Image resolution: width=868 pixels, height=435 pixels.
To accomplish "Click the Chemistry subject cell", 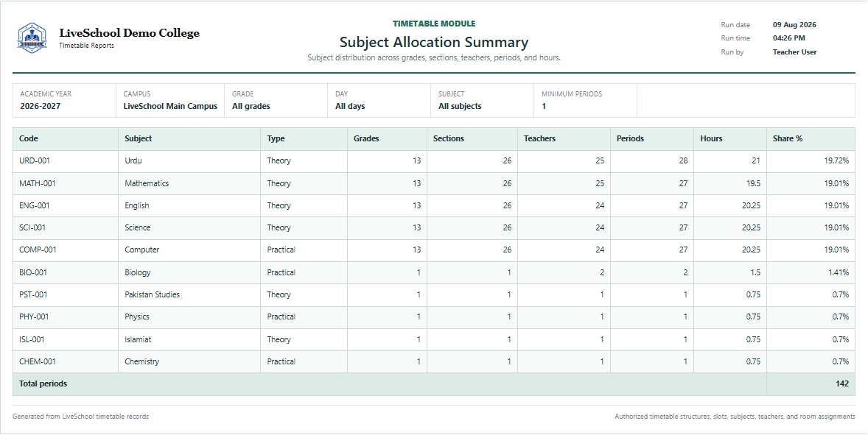I will 189,361.
